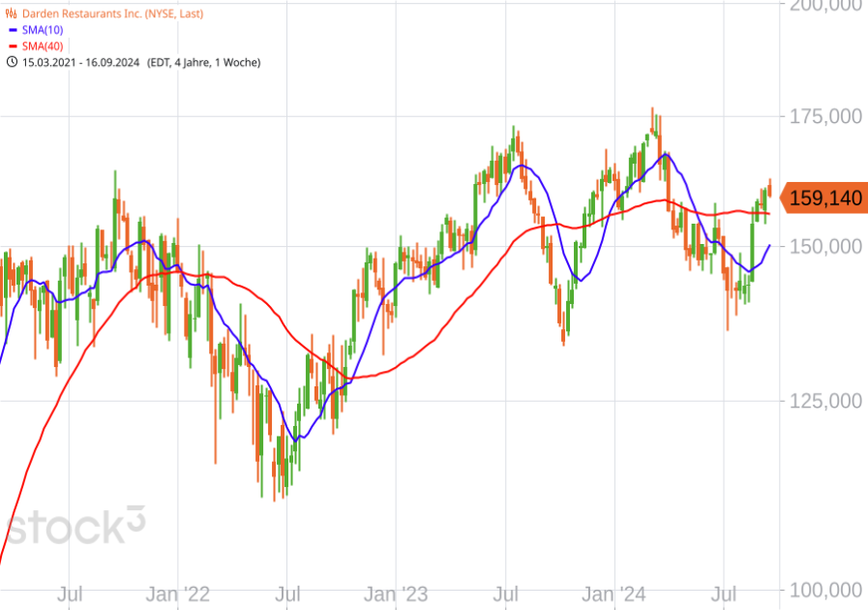This screenshot has width=868, height=610.
Task: Click the red SMA(40) legend marker
Action: coord(13,46)
